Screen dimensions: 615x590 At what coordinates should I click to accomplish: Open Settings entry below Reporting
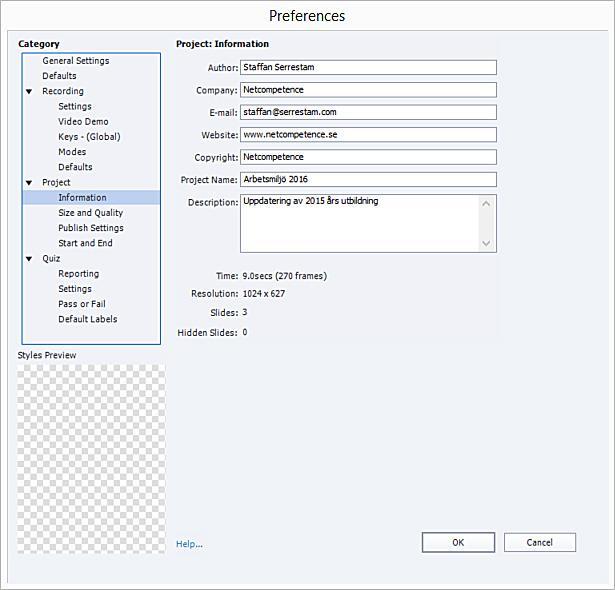(75, 289)
